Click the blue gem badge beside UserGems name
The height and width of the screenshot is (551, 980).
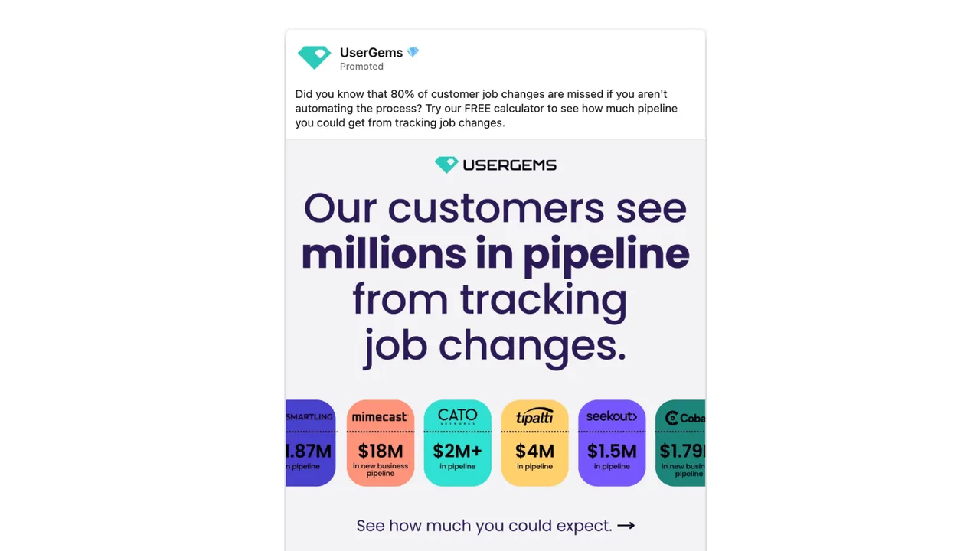point(413,53)
